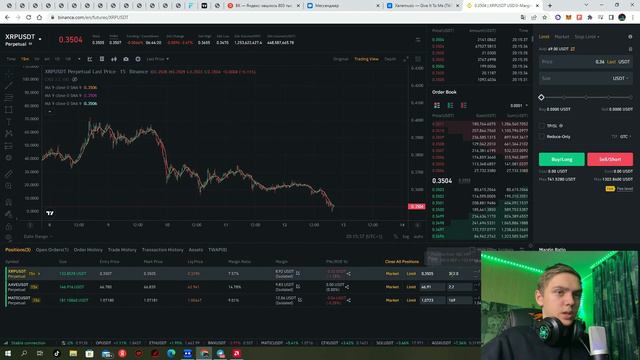640x360 pixels.
Task: Click the order size slider handle
Action: [541, 98]
